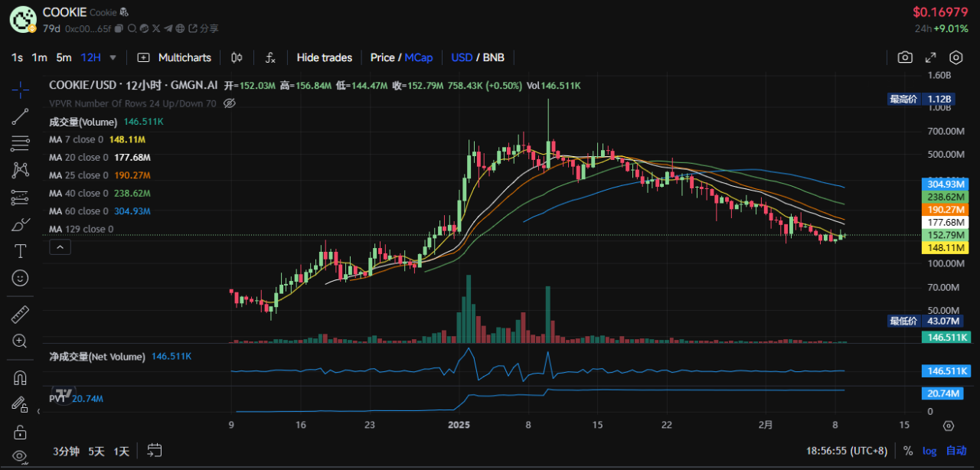This screenshot has width=980, height=470.
Task: Open the indicators fx menu
Action: (x=270, y=57)
